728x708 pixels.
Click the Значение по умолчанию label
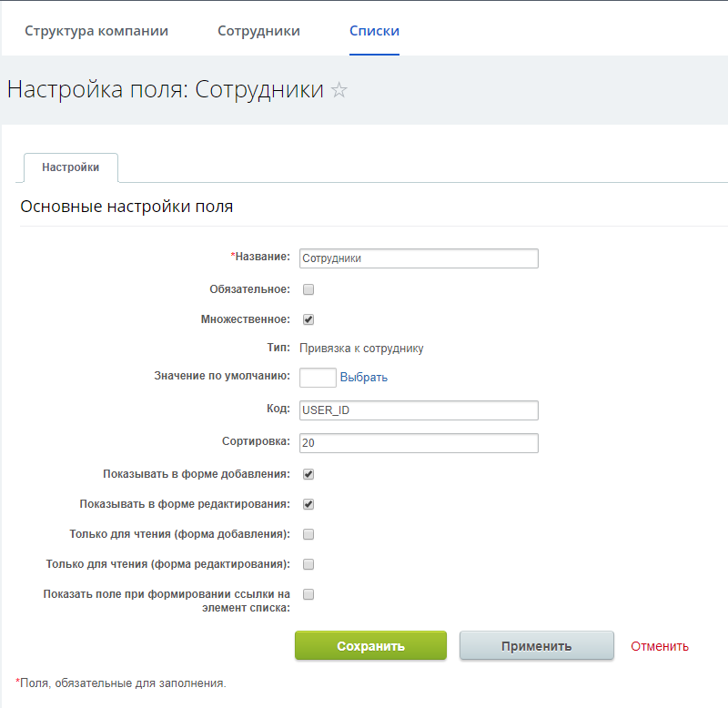pos(222,376)
